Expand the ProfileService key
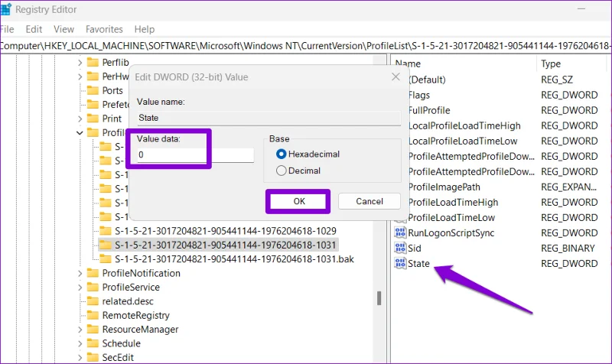This screenshot has height=364, width=612. pyautogui.click(x=80, y=287)
